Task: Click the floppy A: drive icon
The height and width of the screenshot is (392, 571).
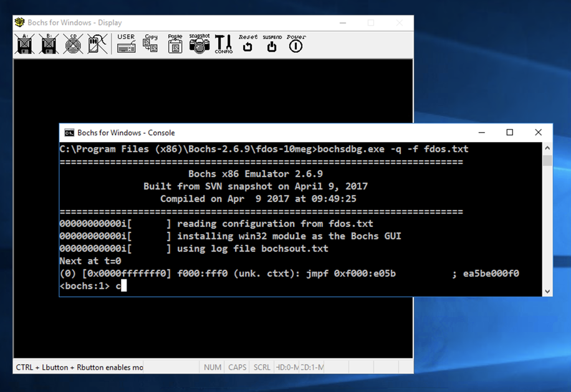Action: [25, 44]
